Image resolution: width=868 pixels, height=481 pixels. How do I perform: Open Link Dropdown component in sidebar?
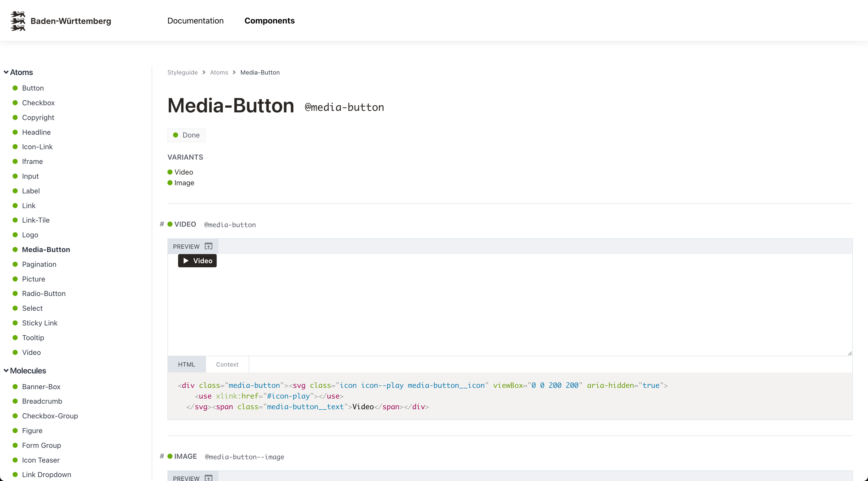(x=47, y=474)
